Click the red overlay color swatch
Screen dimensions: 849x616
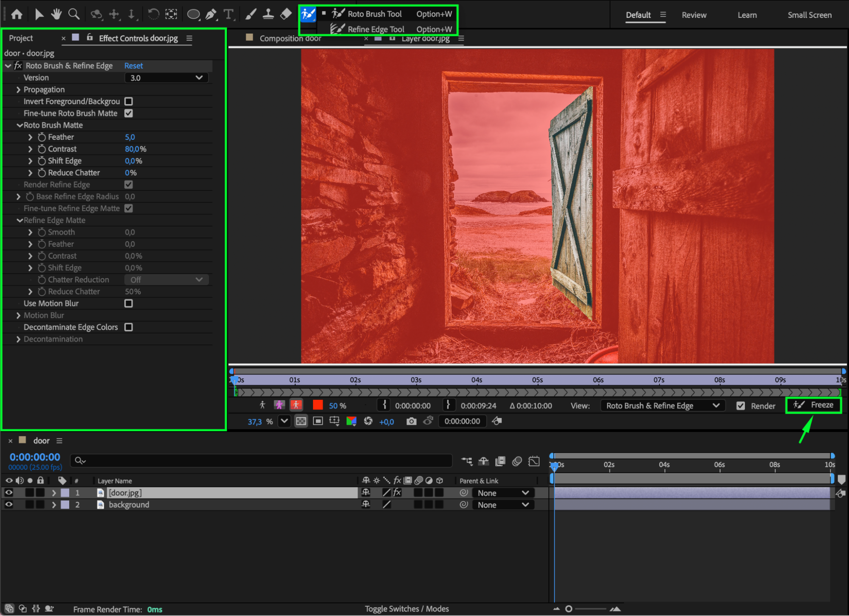pos(318,405)
